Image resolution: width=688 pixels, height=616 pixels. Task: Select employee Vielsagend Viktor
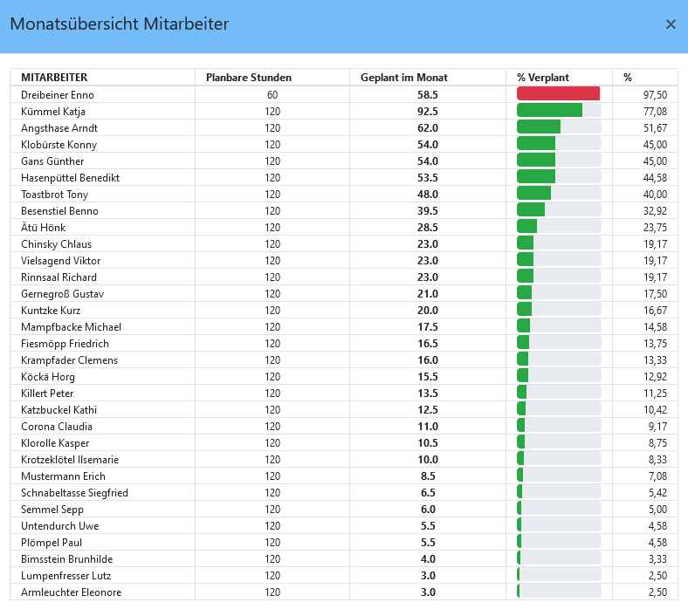[x=60, y=261]
